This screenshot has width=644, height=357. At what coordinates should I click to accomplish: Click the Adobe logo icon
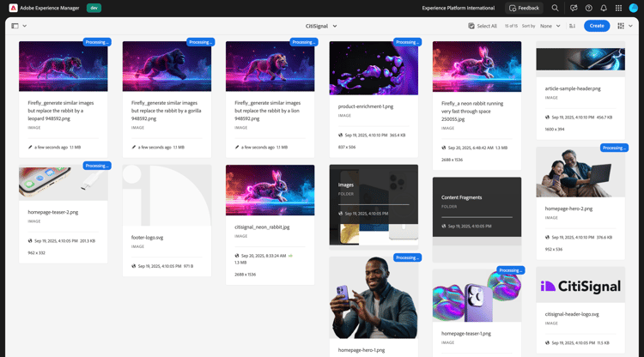pyautogui.click(x=13, y=8)
